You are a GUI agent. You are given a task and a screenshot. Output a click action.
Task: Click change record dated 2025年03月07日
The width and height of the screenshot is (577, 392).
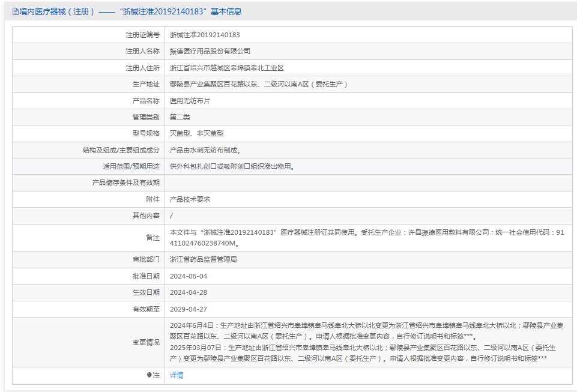coord(363,353)
